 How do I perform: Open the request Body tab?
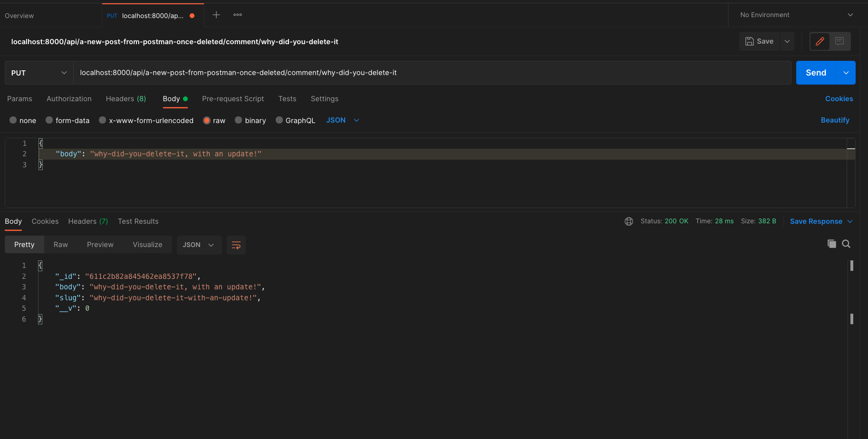[175, 99]
